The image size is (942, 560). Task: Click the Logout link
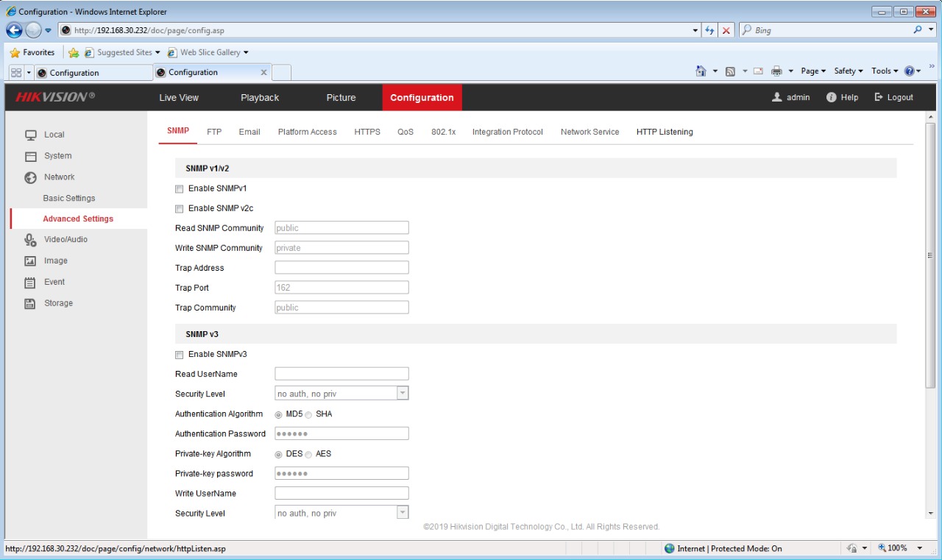tap(893, 98)
